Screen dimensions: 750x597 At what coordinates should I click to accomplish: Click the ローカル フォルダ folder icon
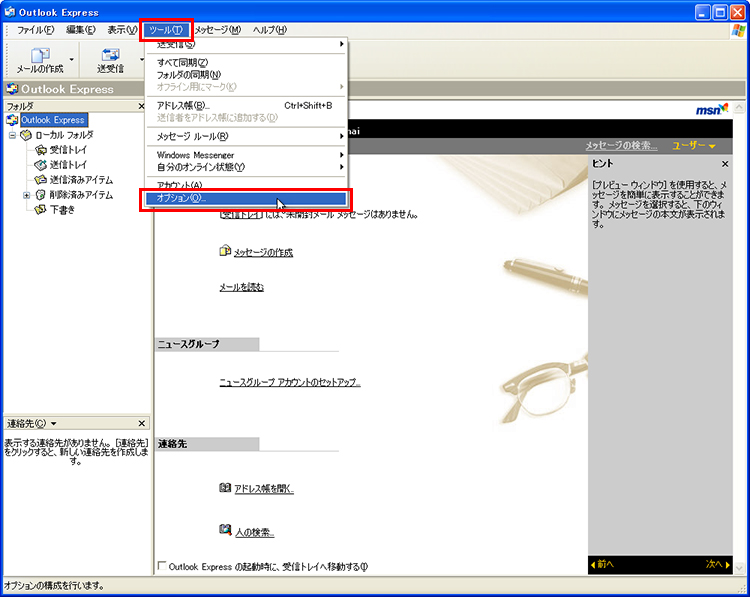click(x=26, y=135)
